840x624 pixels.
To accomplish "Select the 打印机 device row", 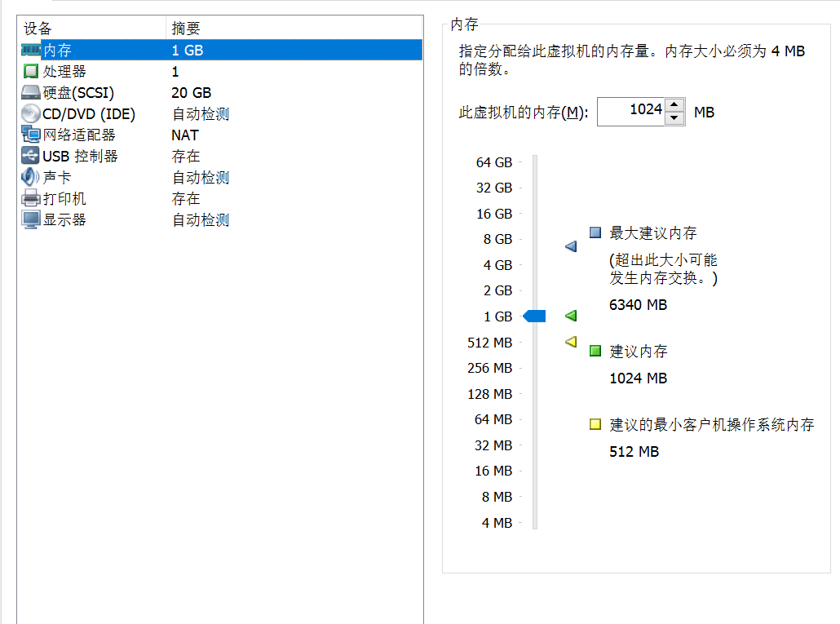I will (x=220, y=198).
